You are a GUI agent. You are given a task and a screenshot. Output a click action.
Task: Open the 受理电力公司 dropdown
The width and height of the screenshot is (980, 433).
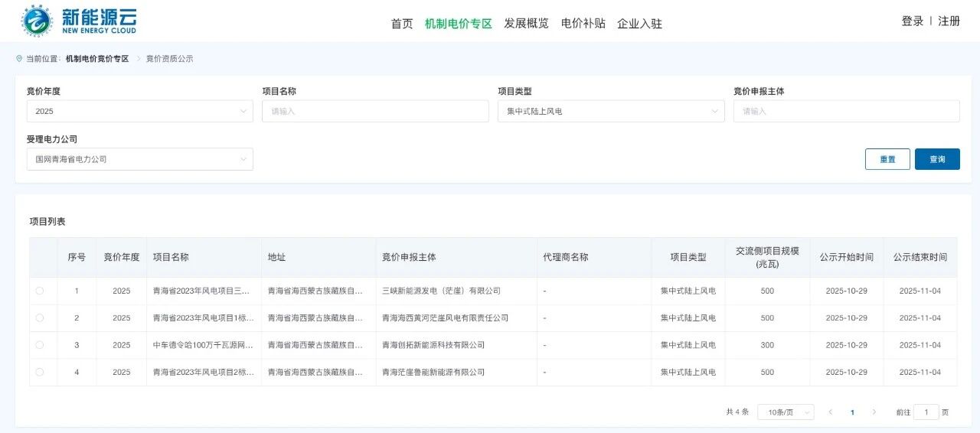139,159
